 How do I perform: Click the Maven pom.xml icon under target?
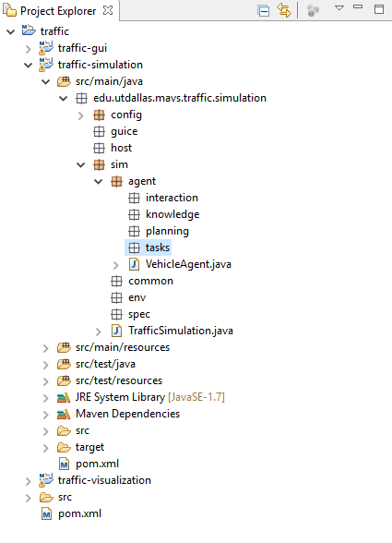(64, 464)
